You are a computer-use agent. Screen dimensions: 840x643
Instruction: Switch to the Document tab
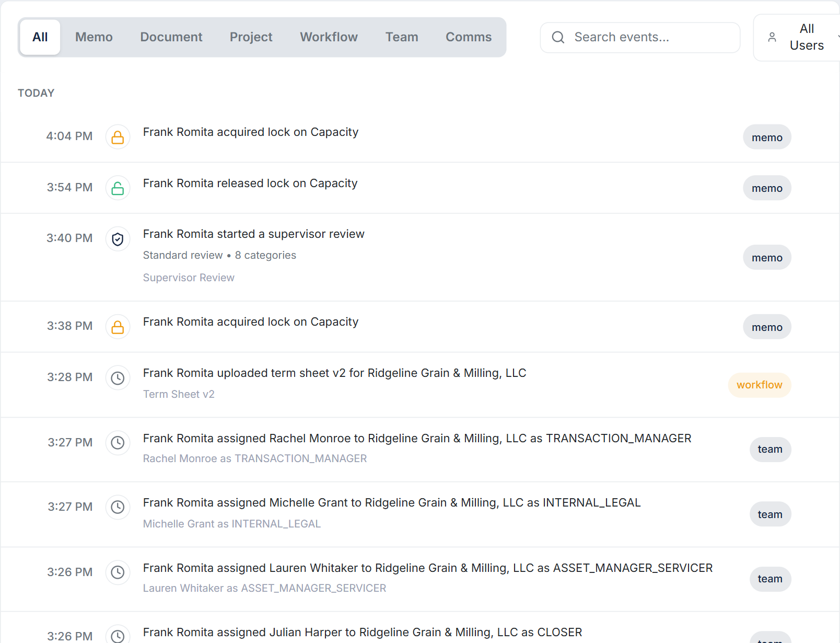pos(171,37)
